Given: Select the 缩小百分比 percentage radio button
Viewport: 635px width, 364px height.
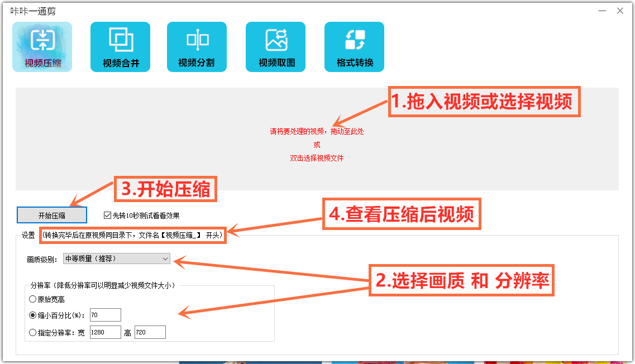Looking at the screenshot, I should [34, 314].
